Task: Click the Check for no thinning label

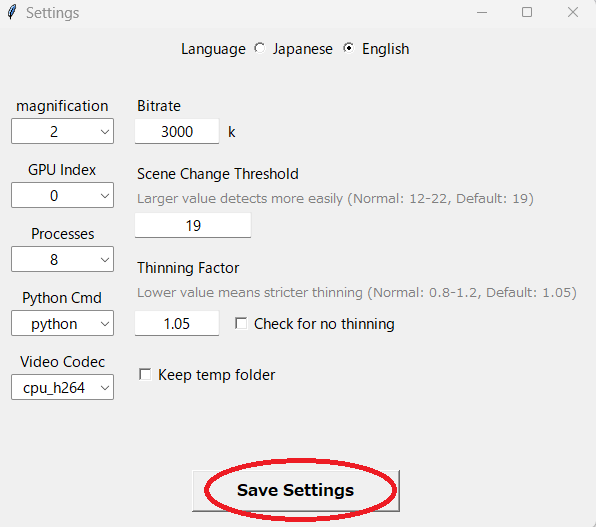Action: pos(324,324)
